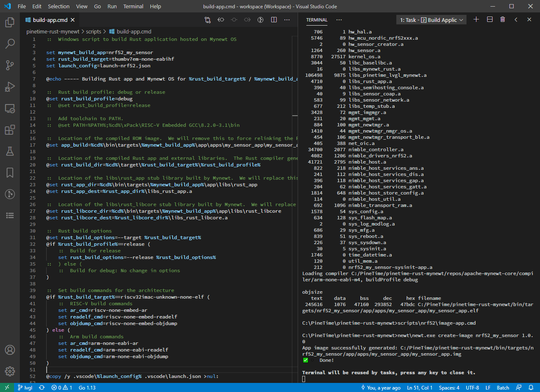Open the Run and Debug view

pyautogui.click(x=10, y=87)
